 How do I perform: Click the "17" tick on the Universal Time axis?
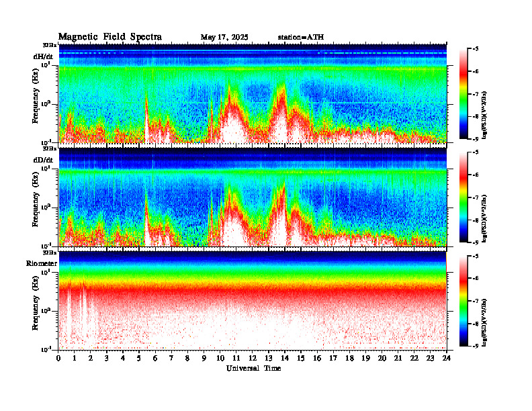(x=333, y=359)
